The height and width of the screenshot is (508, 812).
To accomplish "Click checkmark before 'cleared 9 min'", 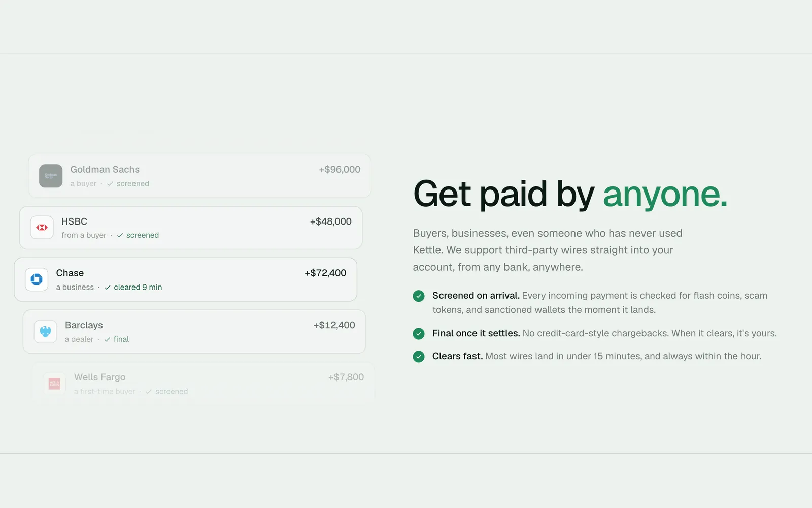I will (x=108, y=288).
